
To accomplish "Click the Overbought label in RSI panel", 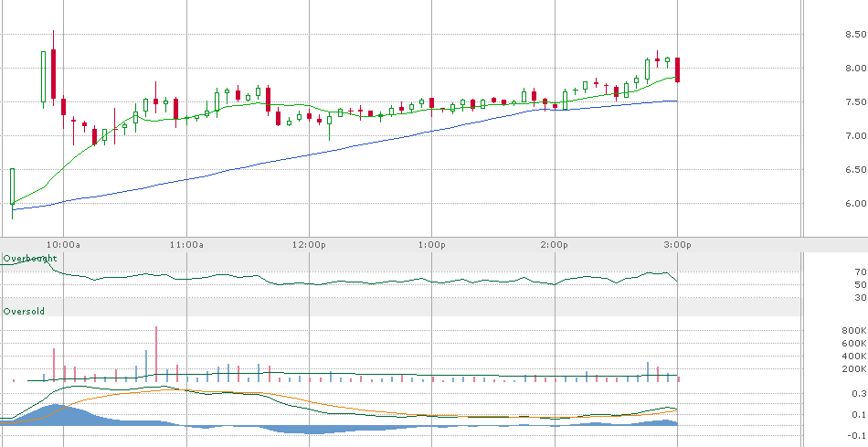I will tap(30, 259).
